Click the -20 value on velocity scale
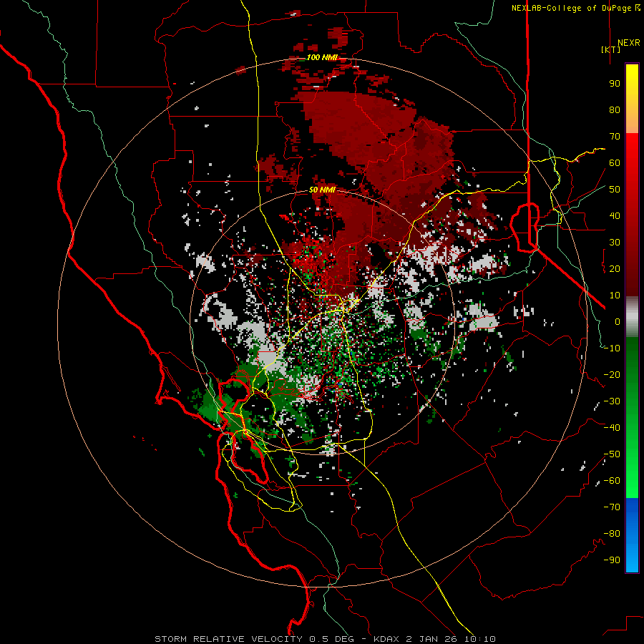 tap(612, 374)
